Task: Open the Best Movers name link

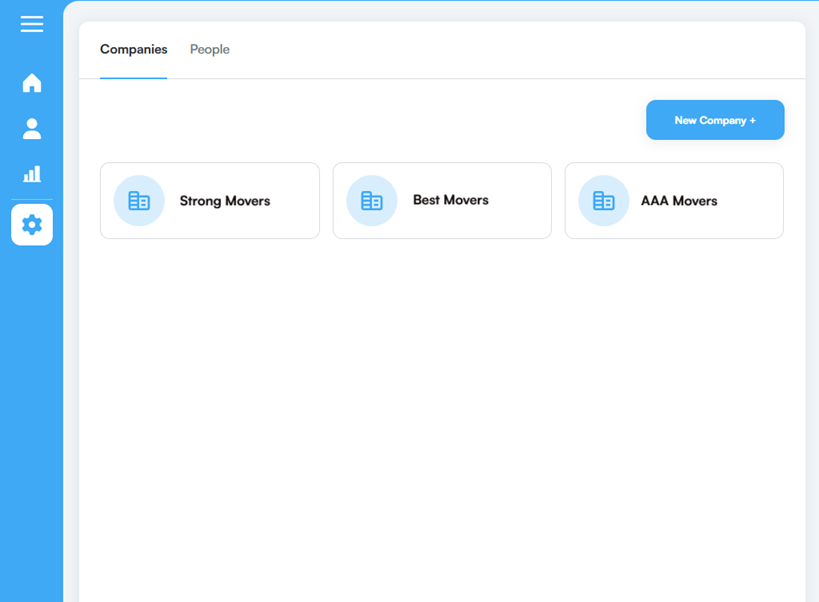Action: (x=451, y=201)
